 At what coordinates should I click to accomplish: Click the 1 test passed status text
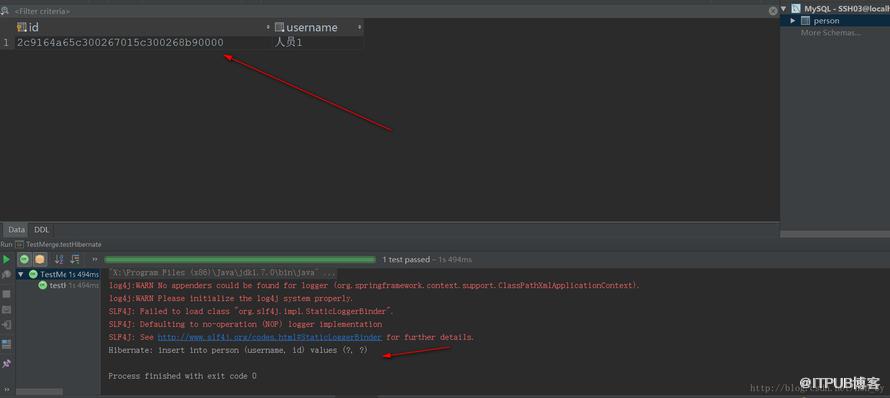coord(406,259)
